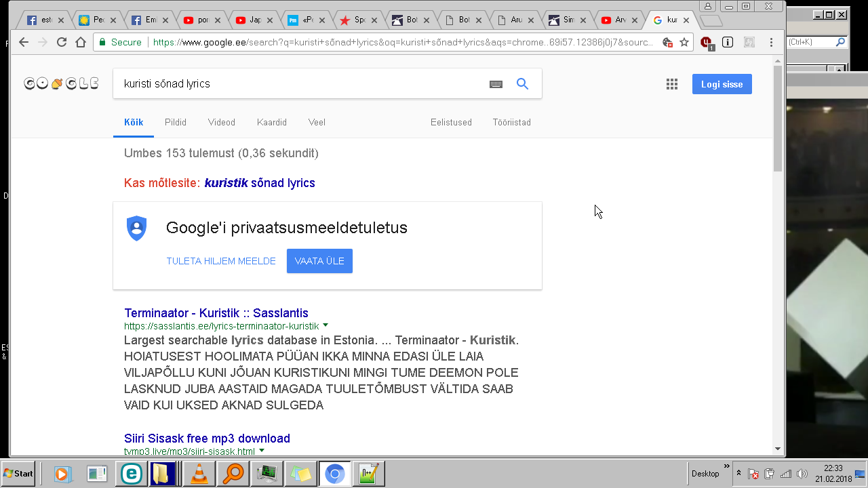Open the Google apps grid
This screenshot has width=868, height=488.
(x=672, y=84)
